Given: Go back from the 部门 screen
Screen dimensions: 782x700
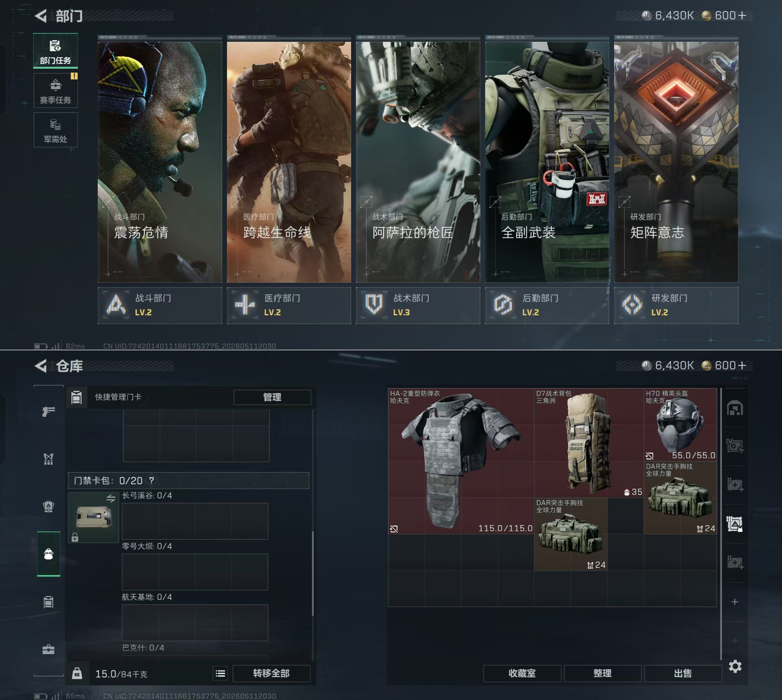Looking at the screenshot, I should tap(41, 16).
